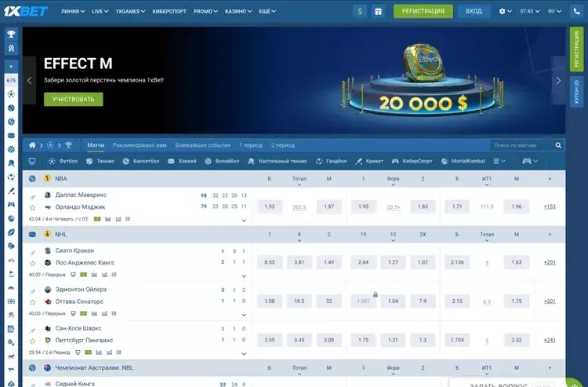This screenshot has height=387, width=588.
Task: Open the vertical КУПОН side tab
Action: point(577,92)
